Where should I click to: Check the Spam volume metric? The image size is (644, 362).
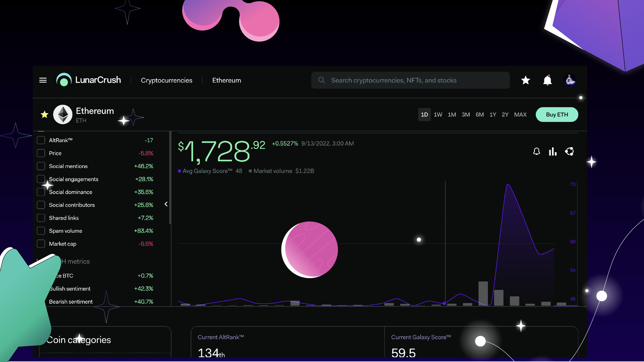click(41, 230)
